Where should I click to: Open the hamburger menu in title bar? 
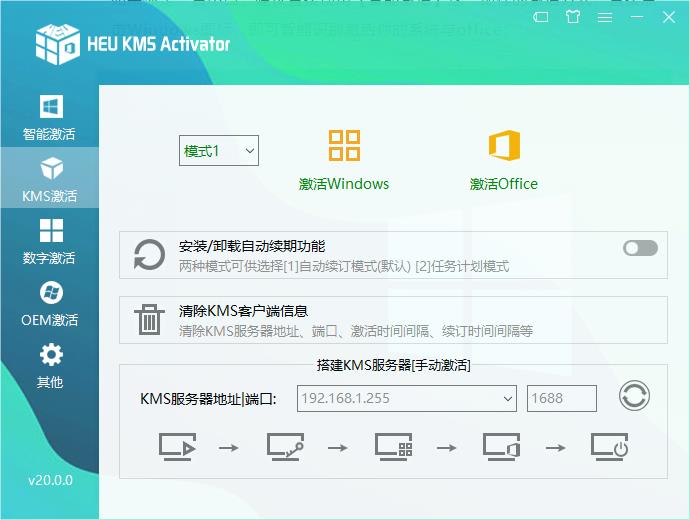pos(605,18)
